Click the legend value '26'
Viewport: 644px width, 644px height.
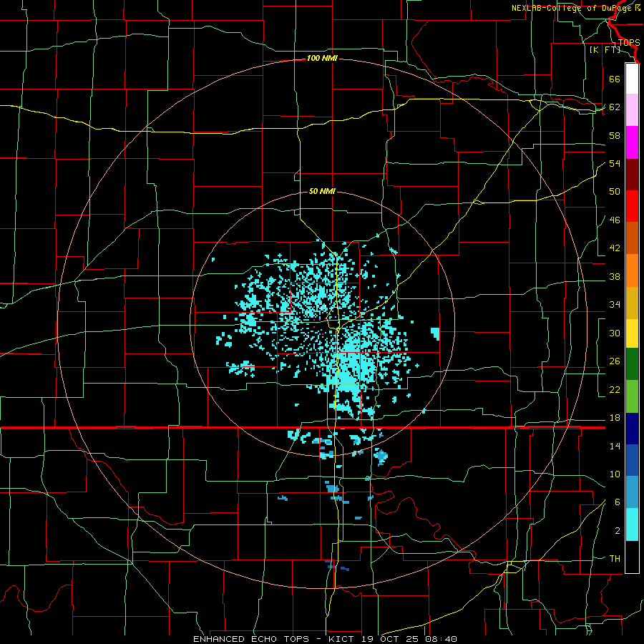click(x=615, y=361)
